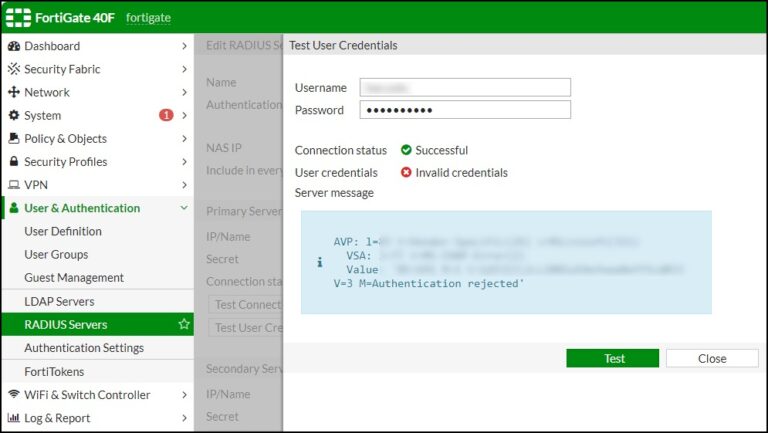Click the Test User Credentials title
This screenshot has width=768, height=433.
pos(343,45)
